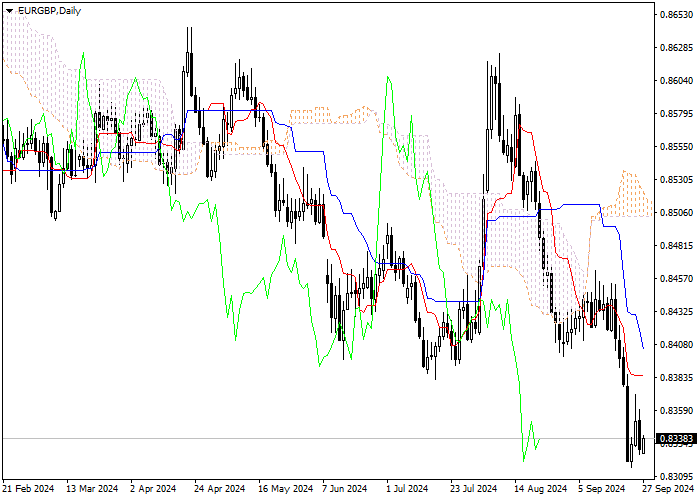This screenshot has width=700, height=500.
Task: Click the 5 Sep 2024 date label
Action: click(601, 489)
